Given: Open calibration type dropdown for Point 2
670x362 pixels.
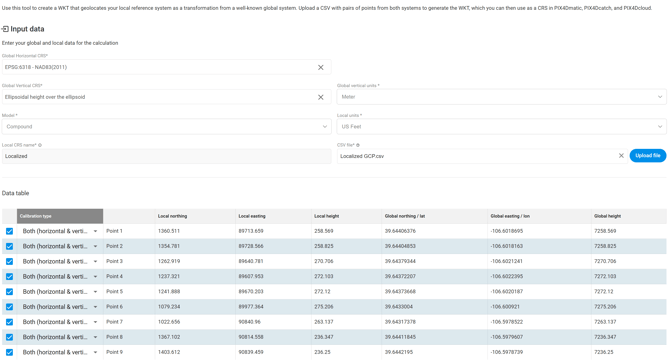Looking at the screenshot, I should (x=60, y=246).
